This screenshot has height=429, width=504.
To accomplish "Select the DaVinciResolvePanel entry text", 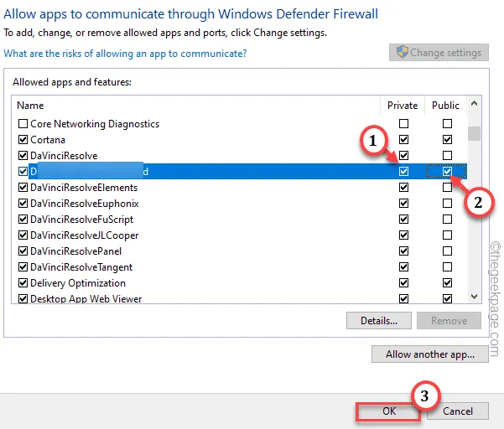I will point(75,251).
